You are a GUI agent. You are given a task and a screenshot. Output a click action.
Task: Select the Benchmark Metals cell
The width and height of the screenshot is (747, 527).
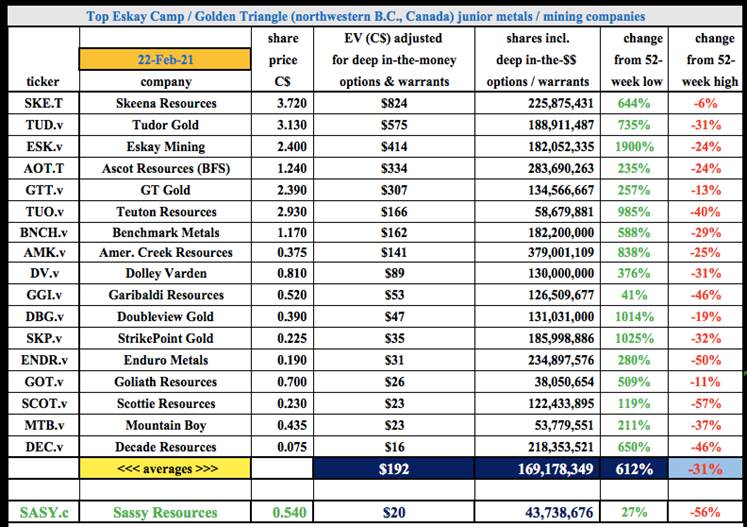(165, 233)
